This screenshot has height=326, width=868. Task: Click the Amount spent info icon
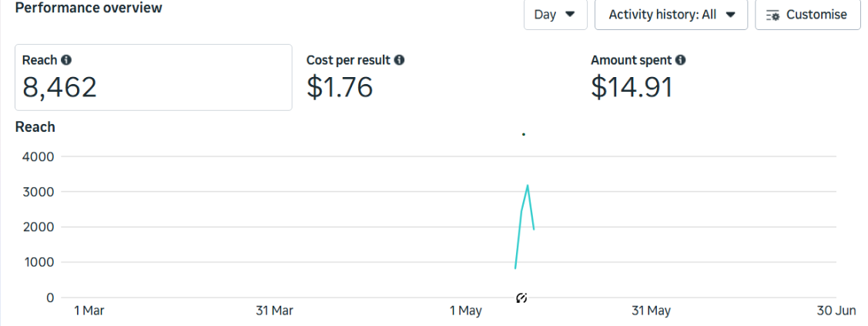click(681, 60)
